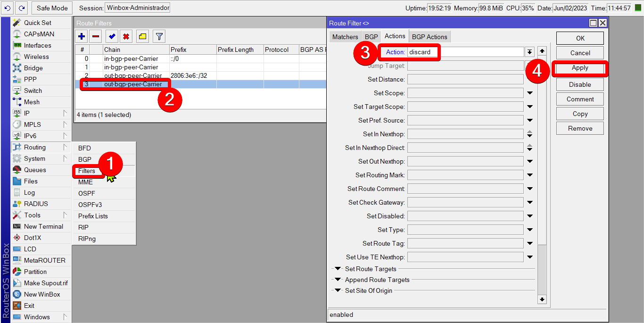
Task: Open the Action dropdown arrow
Action: pyautogui.click(x=530, y=52)
